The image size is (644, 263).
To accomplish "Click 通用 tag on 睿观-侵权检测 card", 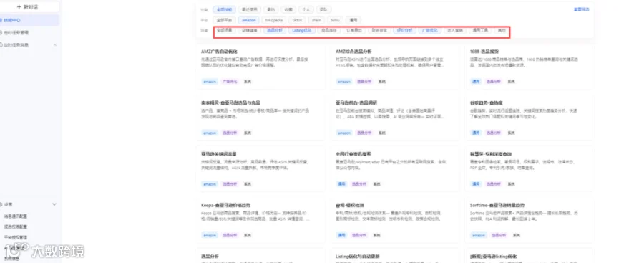I will coord(341,236).
